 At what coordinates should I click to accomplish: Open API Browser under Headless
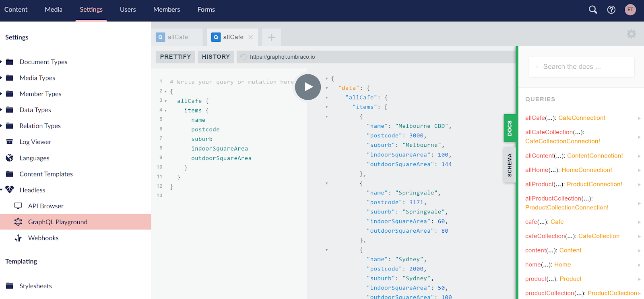pyautogui.click(x=46, y=206)
